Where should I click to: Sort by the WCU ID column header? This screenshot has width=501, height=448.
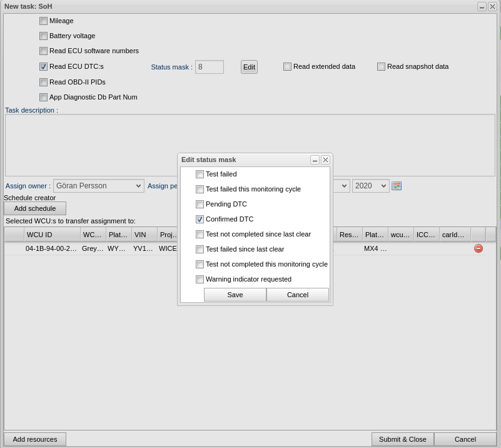52,235
